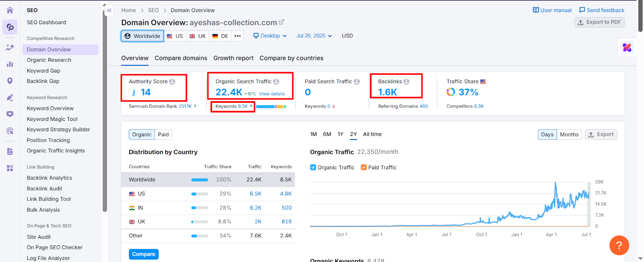Select the SEO toolkit icon in rail
This screenshot has width=644, height=262.
click(10, 27)
